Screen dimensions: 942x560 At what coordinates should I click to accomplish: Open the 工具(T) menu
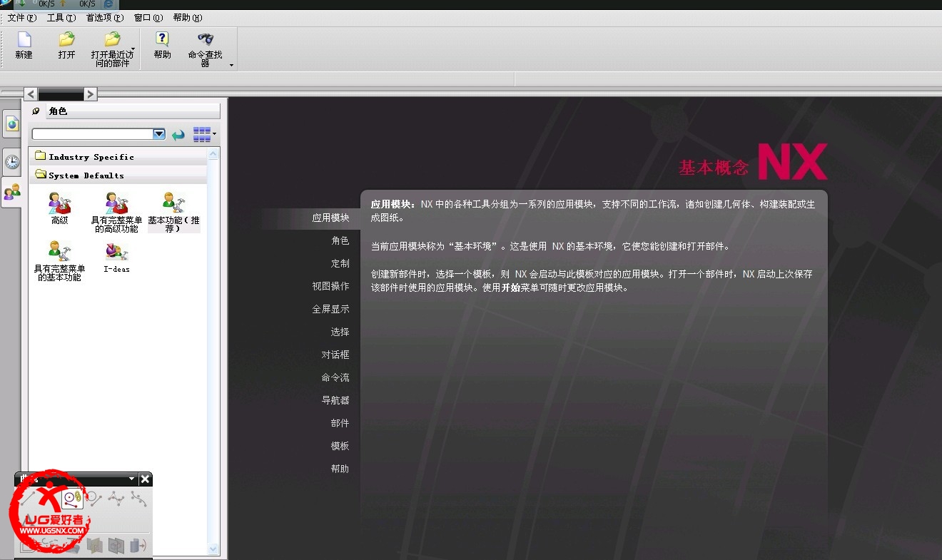coord(61,18)
